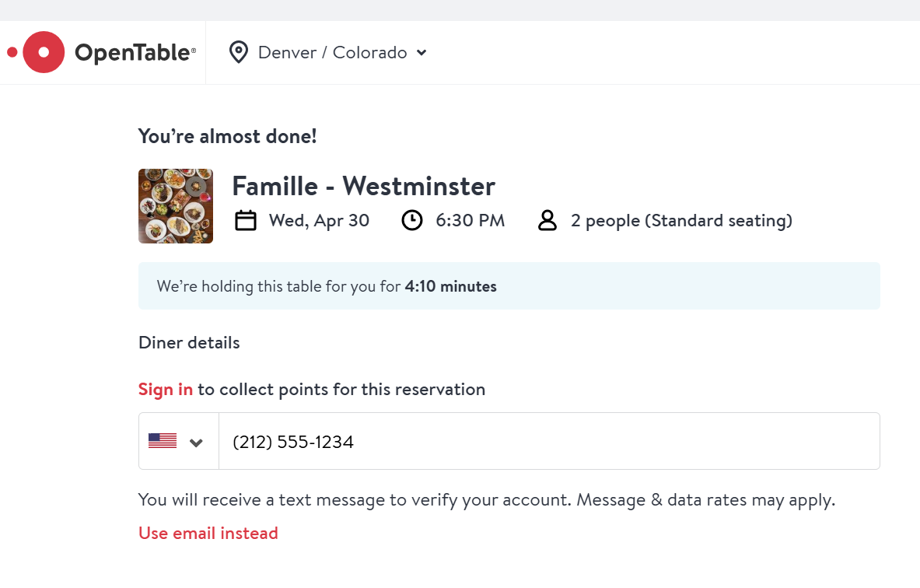Click the clock icon beside reservation time

pos(412,221)
